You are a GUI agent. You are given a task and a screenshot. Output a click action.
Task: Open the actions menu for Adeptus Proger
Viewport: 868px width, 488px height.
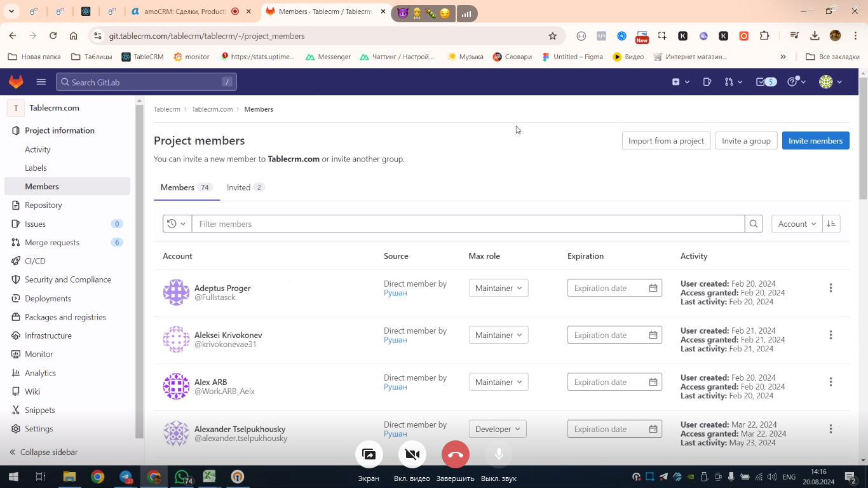point(831,288)
